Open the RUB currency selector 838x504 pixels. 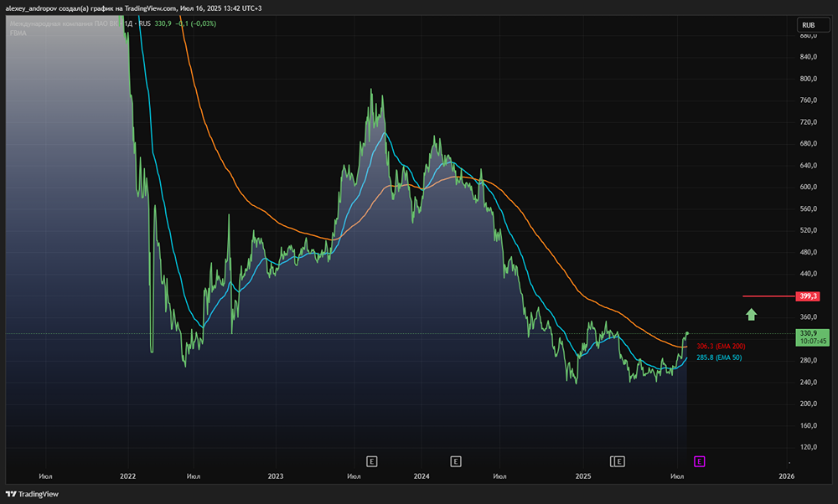click(814, 25)
